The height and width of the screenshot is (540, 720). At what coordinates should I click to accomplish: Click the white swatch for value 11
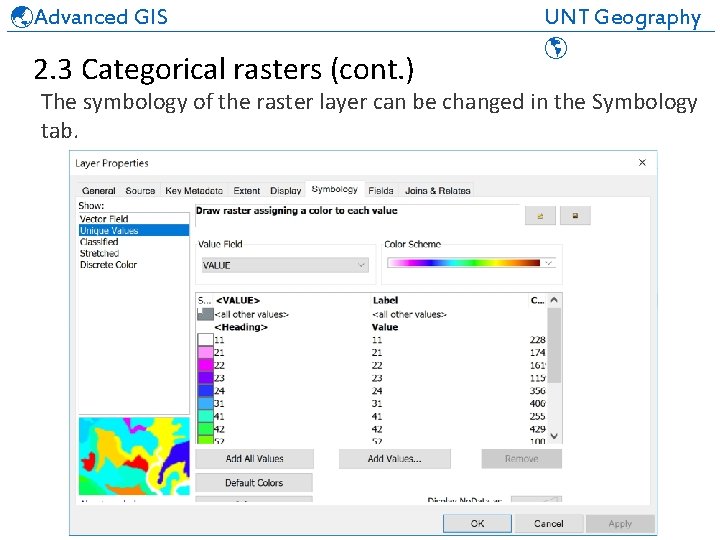click(205, 340)
